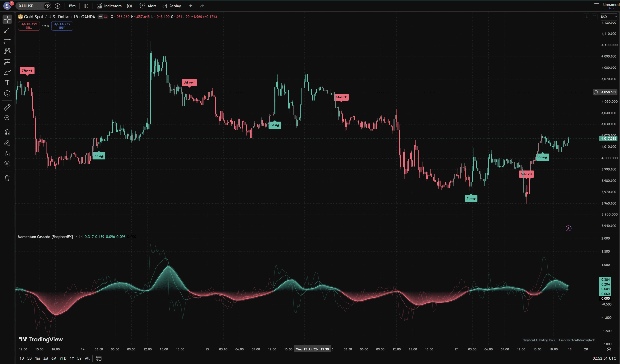Screen dimensions: 620x364
Task: Open the Fibonacci retracement tools
Action: [x=7, y=40]
